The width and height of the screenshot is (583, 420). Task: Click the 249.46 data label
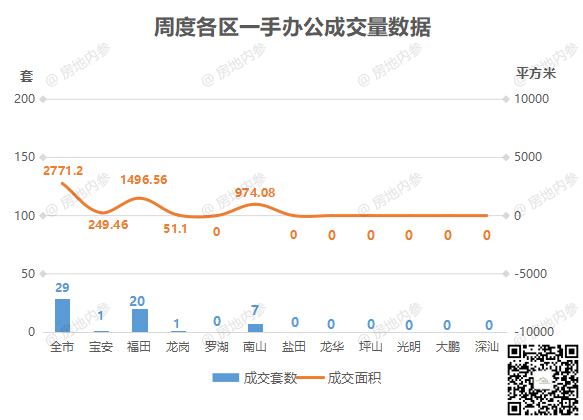tap(108, 224)
